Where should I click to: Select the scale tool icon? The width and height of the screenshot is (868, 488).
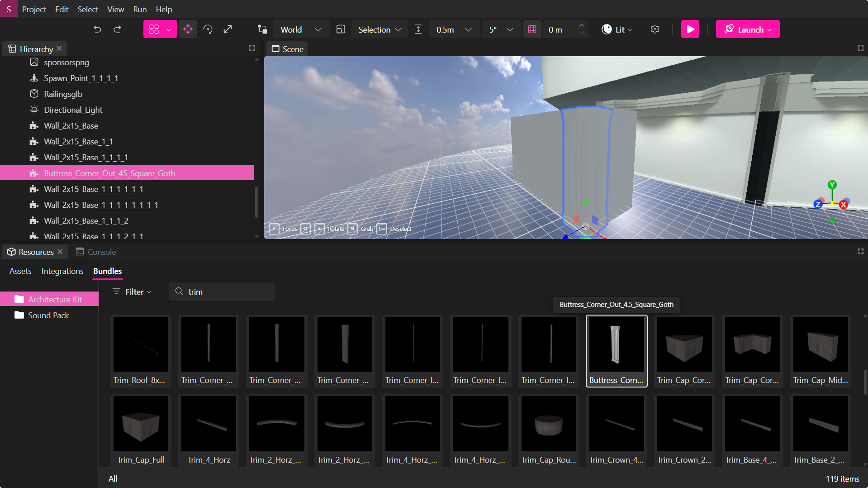click(x=228, y=29)
